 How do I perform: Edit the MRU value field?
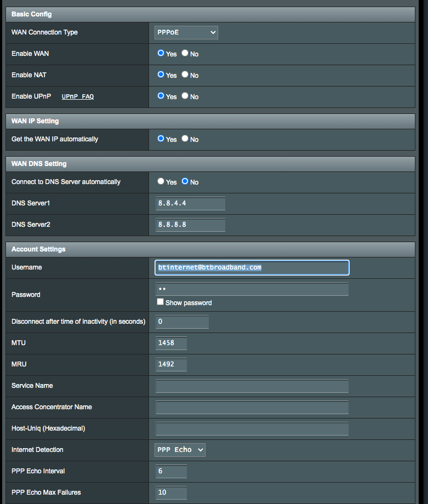point(172,364)
